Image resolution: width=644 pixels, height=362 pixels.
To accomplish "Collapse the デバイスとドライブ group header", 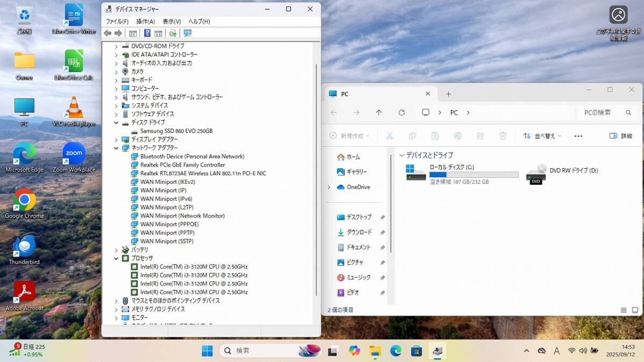I will click(402, 155).
